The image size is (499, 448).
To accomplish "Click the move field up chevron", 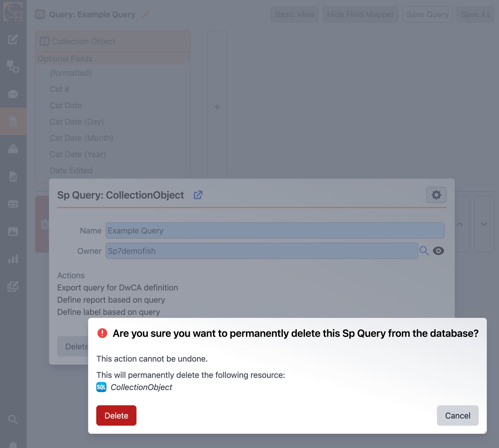I will pyautogui.click(x=459, y=224).
